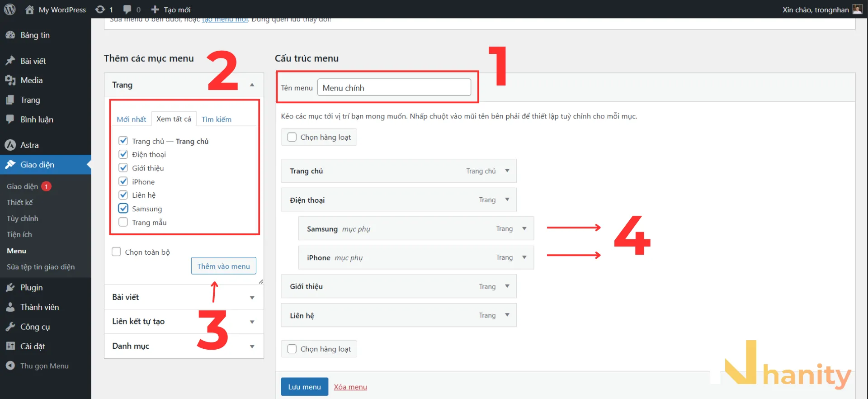Viewport: 868px width, 399px height.
Task: Click the Tên menu input field
Action: tap(394, 87)
